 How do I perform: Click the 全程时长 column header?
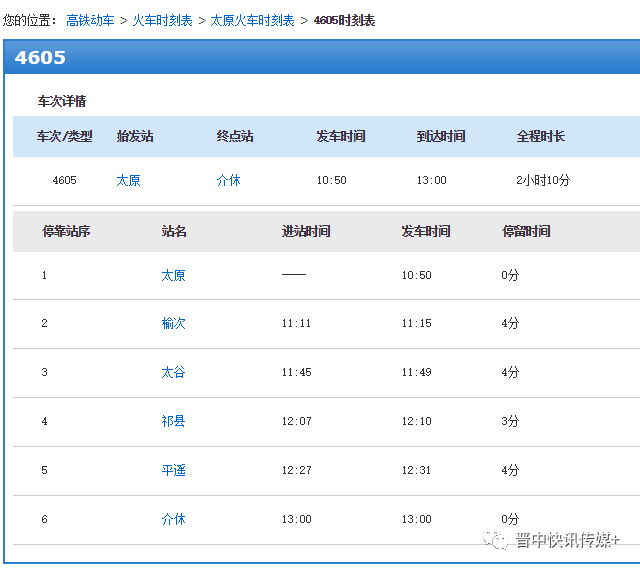coord(541,137)
